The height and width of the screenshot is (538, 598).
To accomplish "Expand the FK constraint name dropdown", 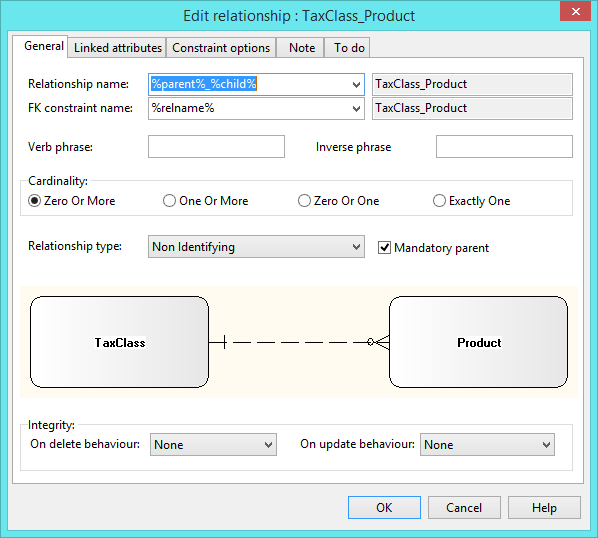I will [x=356, y=109].
